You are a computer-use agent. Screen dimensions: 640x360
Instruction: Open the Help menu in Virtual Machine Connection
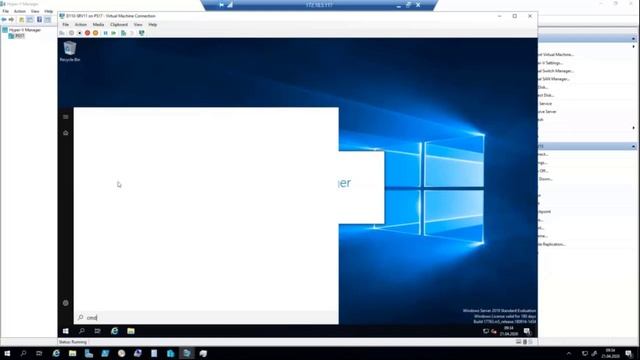[x=153, y=24]
